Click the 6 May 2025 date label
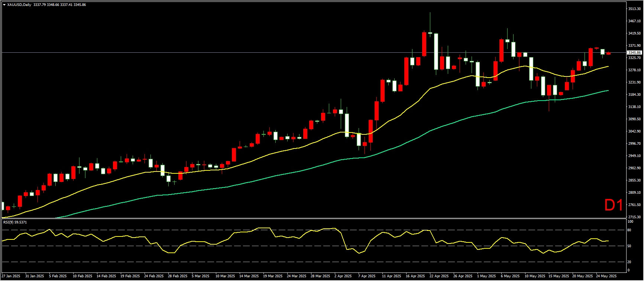644x281 pixels. pos(510,276)
